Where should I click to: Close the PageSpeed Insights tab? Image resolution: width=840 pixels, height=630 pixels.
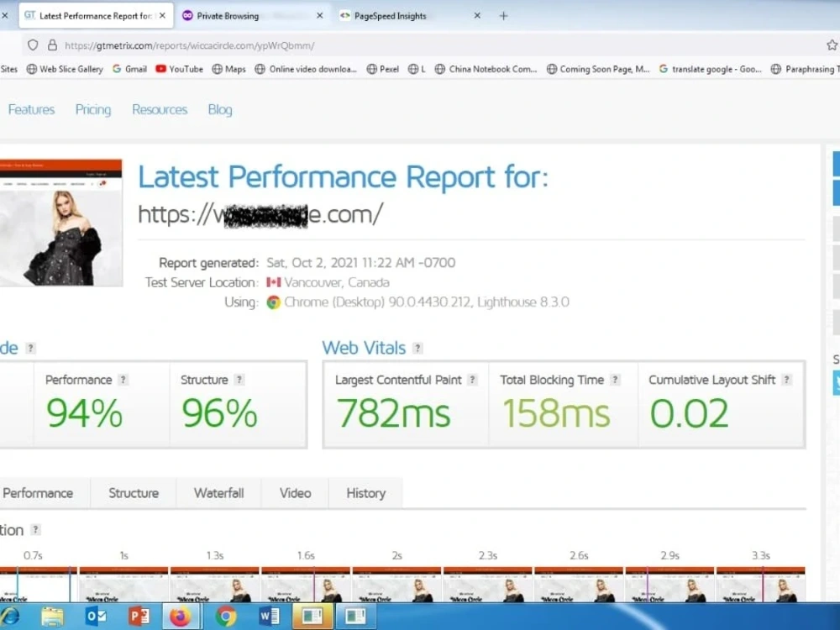click(x=477, y=16)
